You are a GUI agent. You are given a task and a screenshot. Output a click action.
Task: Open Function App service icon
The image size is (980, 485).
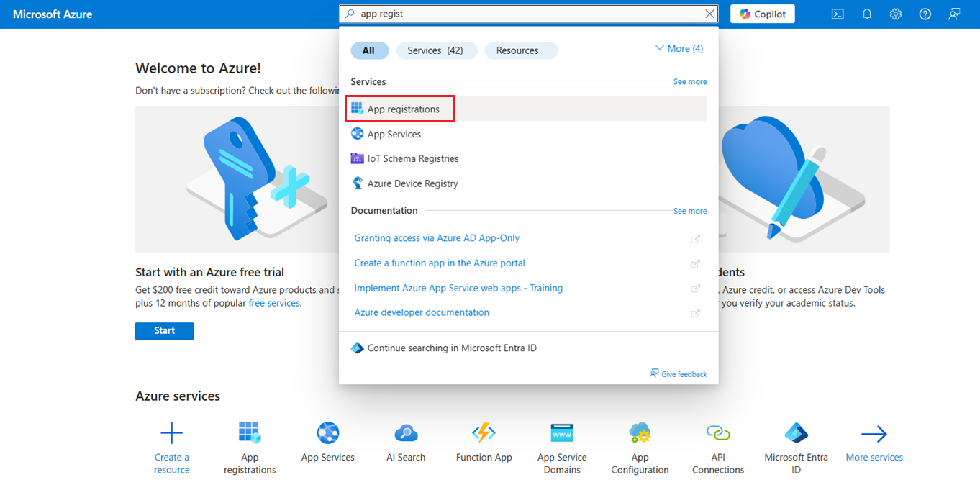pyautogui.click(x=484, y=432)
